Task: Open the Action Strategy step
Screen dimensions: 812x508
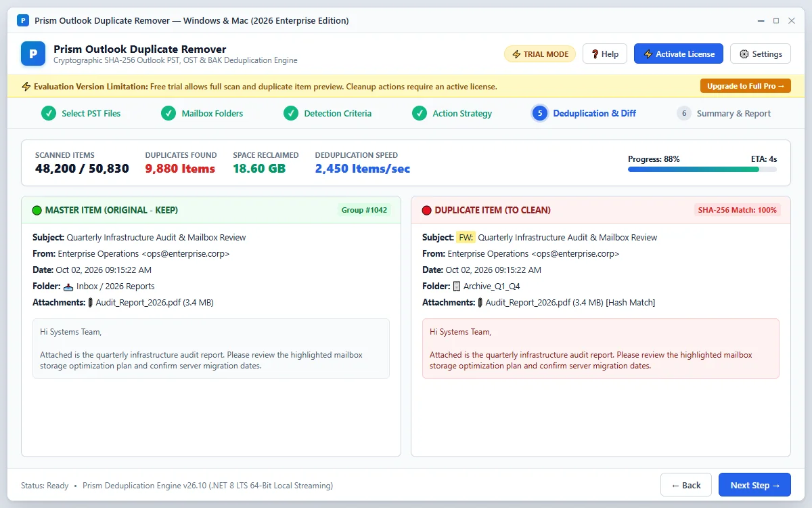Action: click(x=452, y=113)
